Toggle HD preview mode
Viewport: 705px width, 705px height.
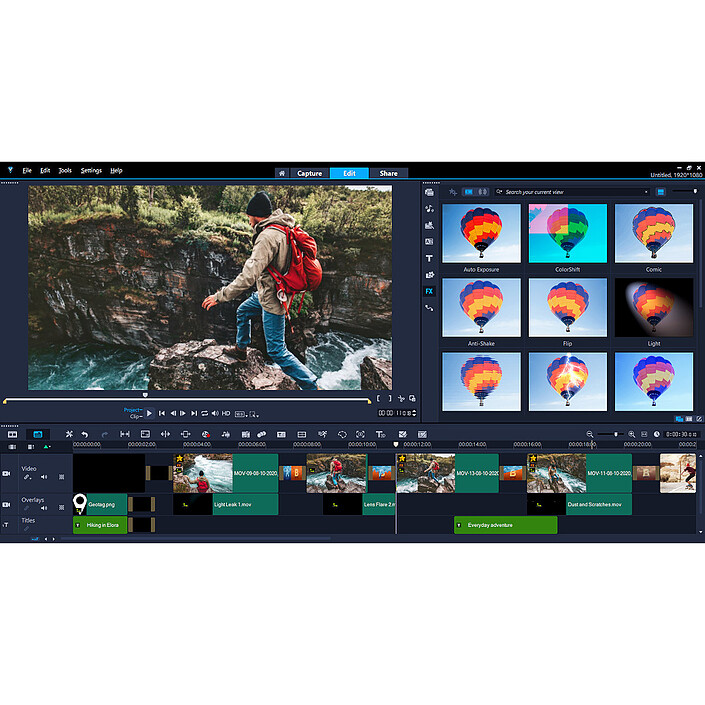(x=226, y=413)
